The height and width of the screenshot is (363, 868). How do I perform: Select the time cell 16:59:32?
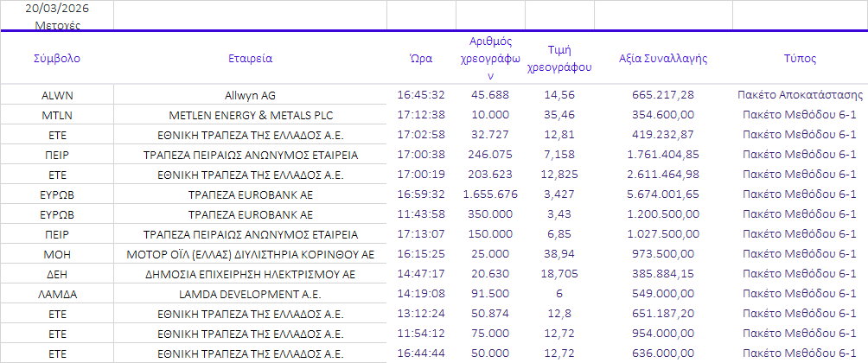point(421,194)
